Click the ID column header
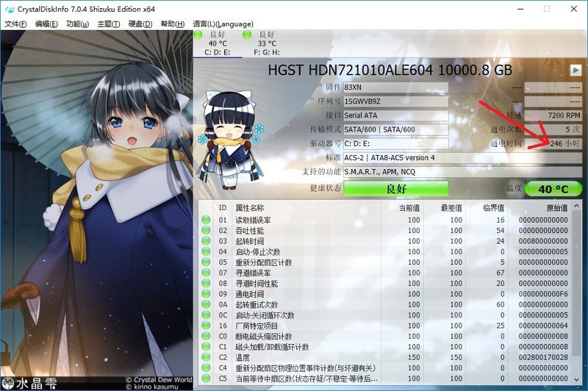Screen dimensions: 588x391 (223, 208)
